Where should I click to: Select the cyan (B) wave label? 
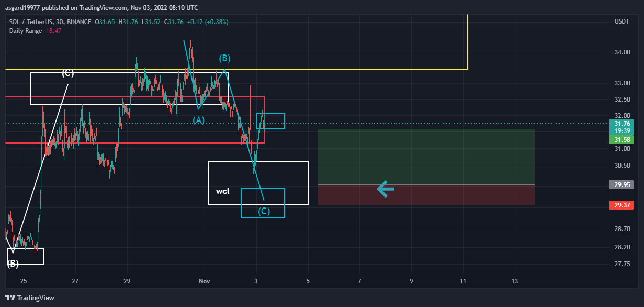[x=224, y=58]
